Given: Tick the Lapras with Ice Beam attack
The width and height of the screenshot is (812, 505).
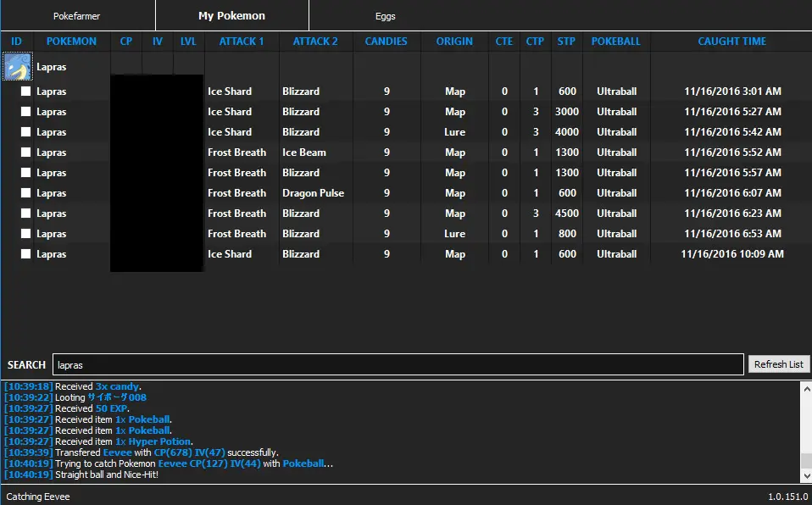Looking at the screenshot, I should click(26, 153).
